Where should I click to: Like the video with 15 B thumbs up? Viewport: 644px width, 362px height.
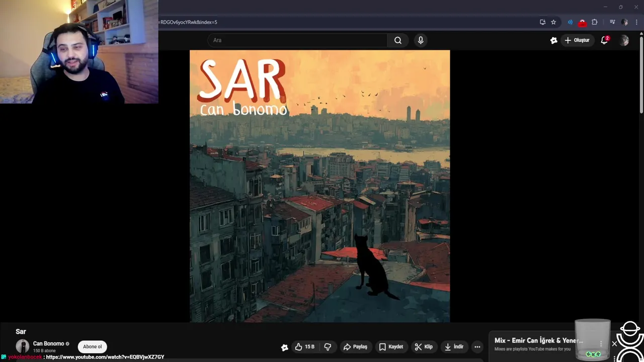click(305, 347)
